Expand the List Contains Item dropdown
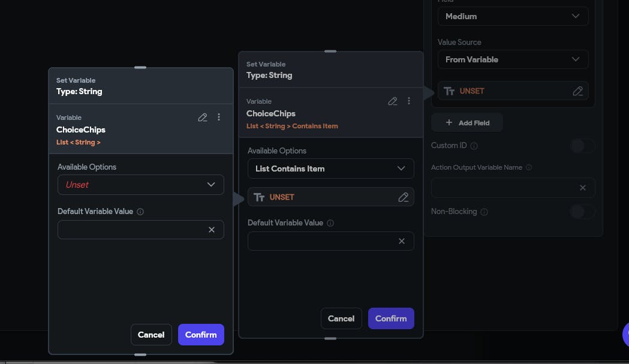The image size is (629, 364). 330,169
